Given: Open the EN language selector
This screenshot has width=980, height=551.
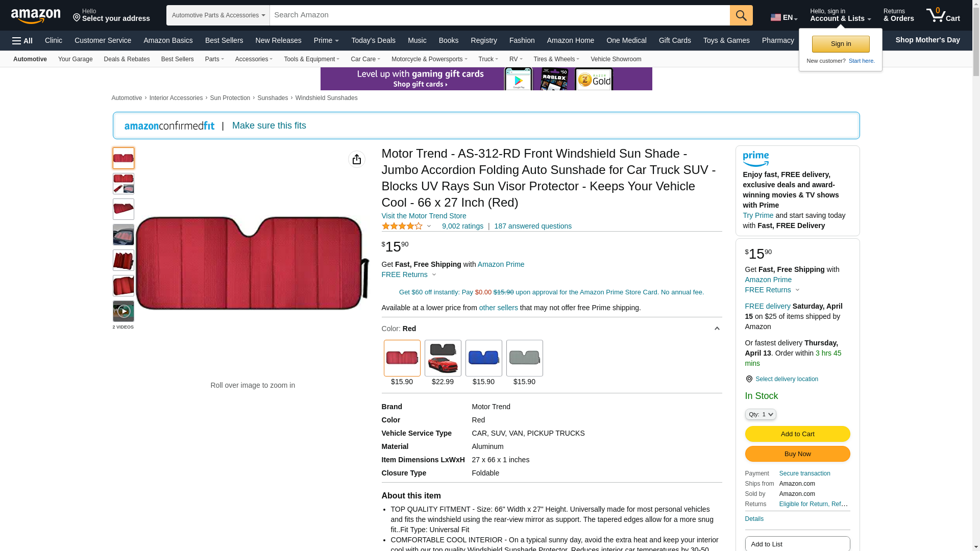Looking at the screenshot, I should pos(783,17).
